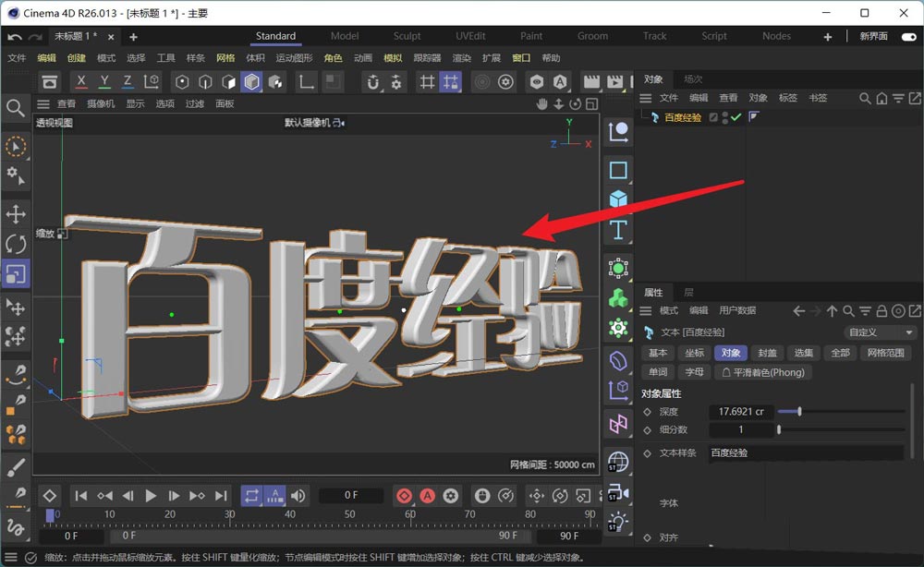
Task: Open Object Manager hamburger menu
Action: coord(646,98)
